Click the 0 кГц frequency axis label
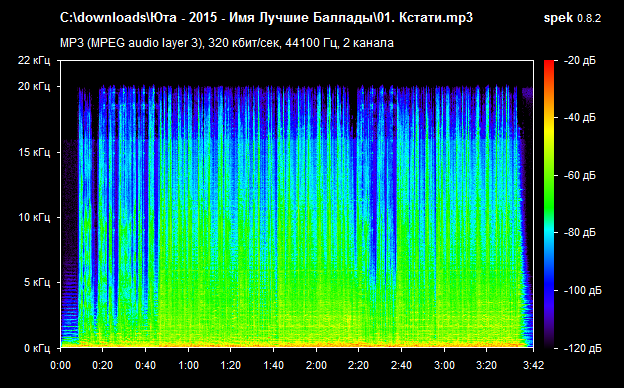The height and width of the screenshot is (388, 624). coord(37,348)
